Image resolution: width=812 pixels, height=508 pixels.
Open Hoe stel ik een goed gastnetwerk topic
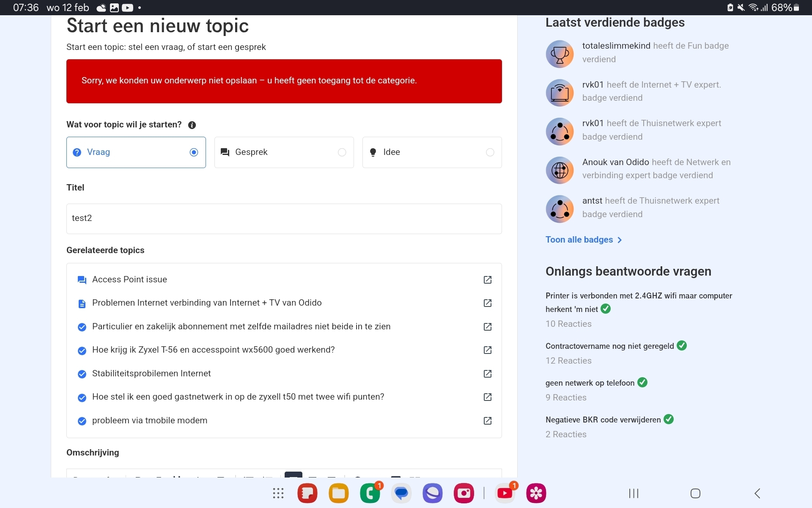point(238,397)
